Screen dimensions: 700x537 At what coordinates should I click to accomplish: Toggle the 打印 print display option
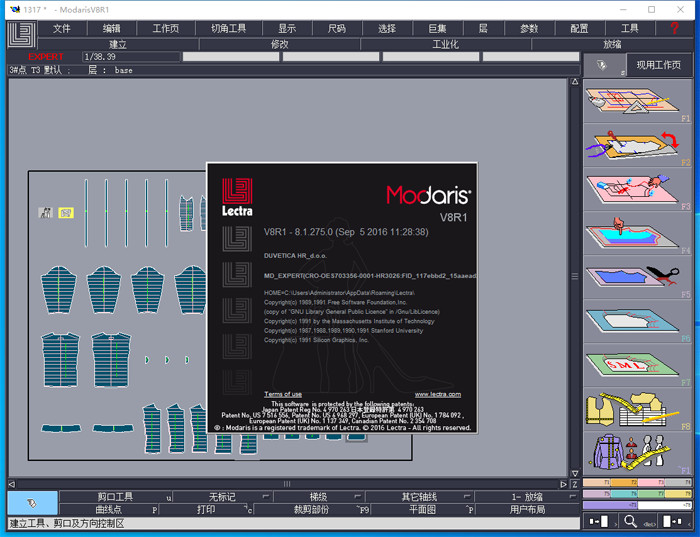click(x=206, y=509)
